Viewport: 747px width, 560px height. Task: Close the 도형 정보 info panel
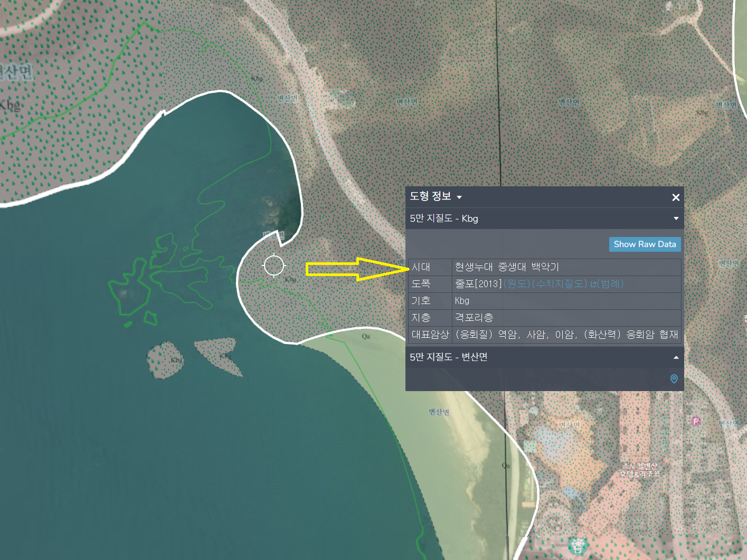(x=675, y=197)
